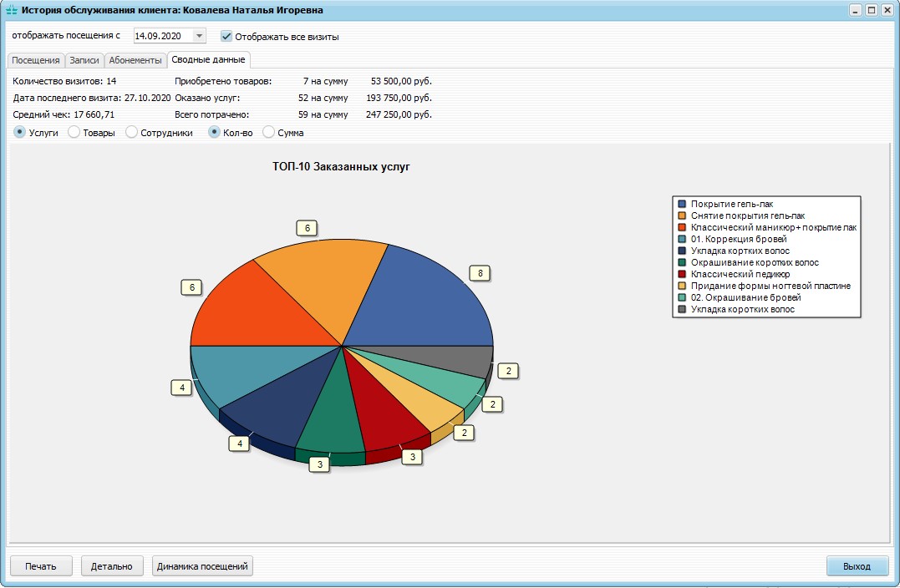Click the blue 'Покрытие гель-лак' legend swatch

coord(682,204)
